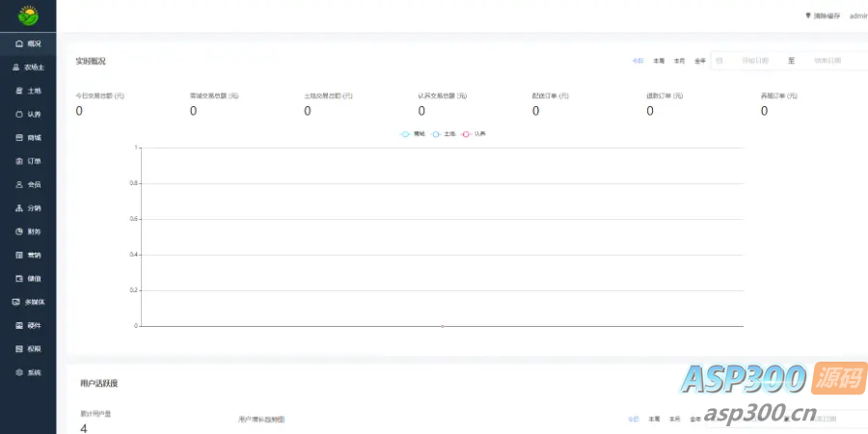Switch real-time overview to 本月 tab
Screen dimensions: 868x434
point(679,61)
